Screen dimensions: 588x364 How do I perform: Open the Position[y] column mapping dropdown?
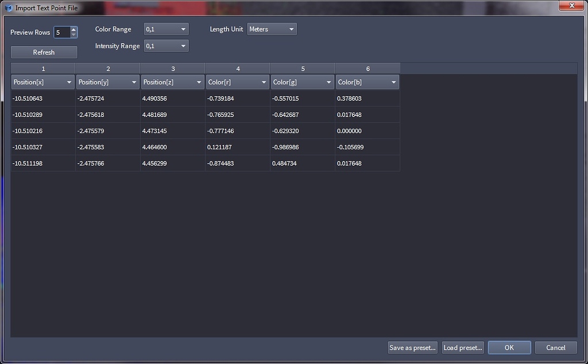[134, 82]
